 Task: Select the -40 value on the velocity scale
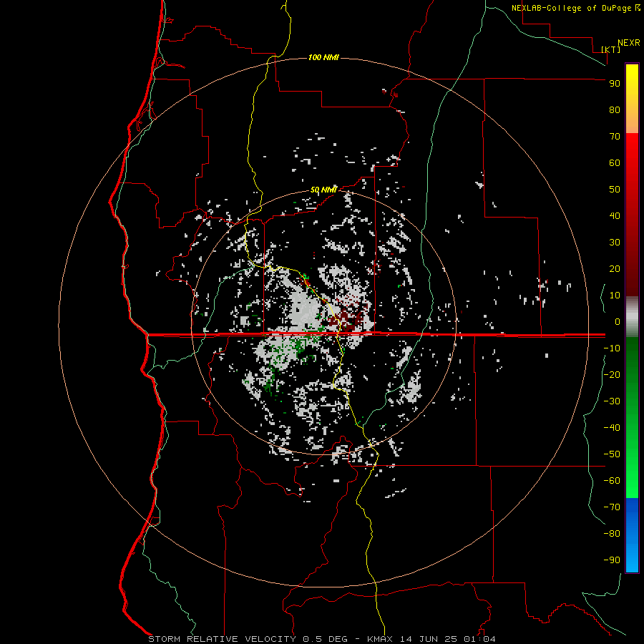[612, 428]
